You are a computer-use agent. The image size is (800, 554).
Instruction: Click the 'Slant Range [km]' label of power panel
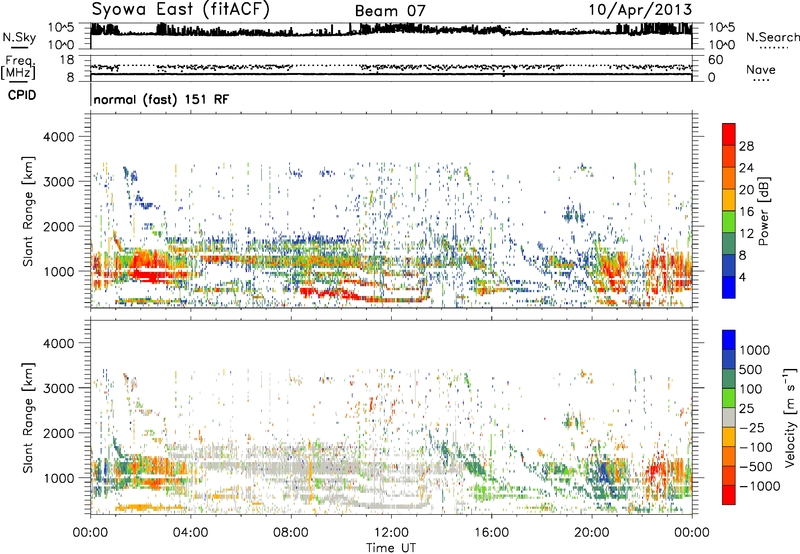28,211
